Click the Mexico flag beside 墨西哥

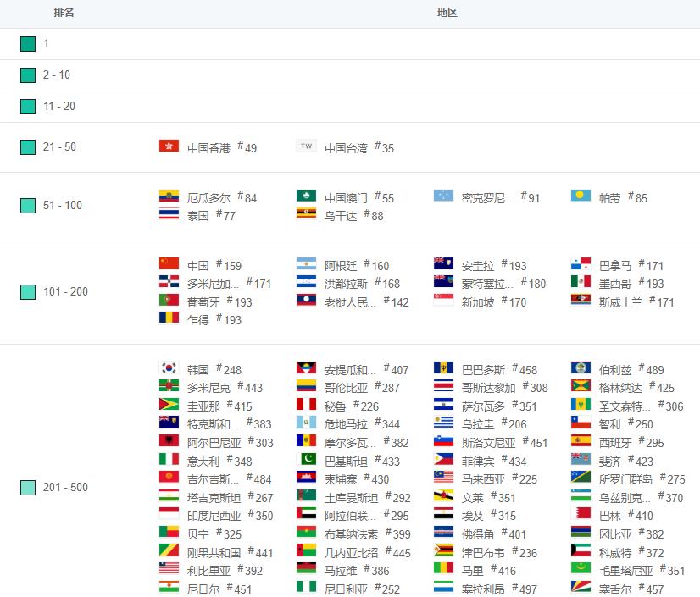[x=581, y=281]
